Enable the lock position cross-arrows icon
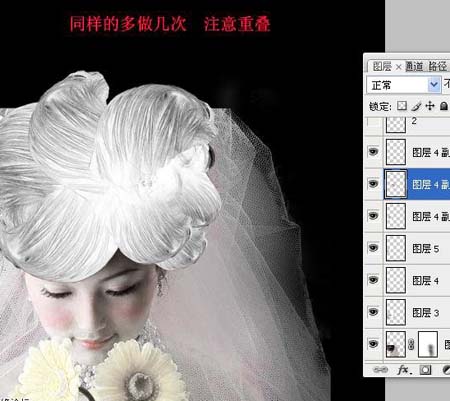This screenshot has width=450, height=401. click(430, 106)
